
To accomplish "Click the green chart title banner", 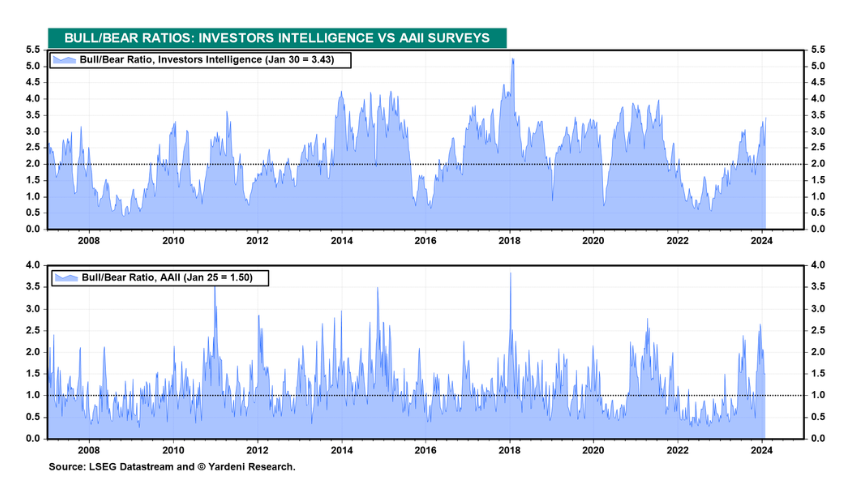I will (x=277, y=38).
